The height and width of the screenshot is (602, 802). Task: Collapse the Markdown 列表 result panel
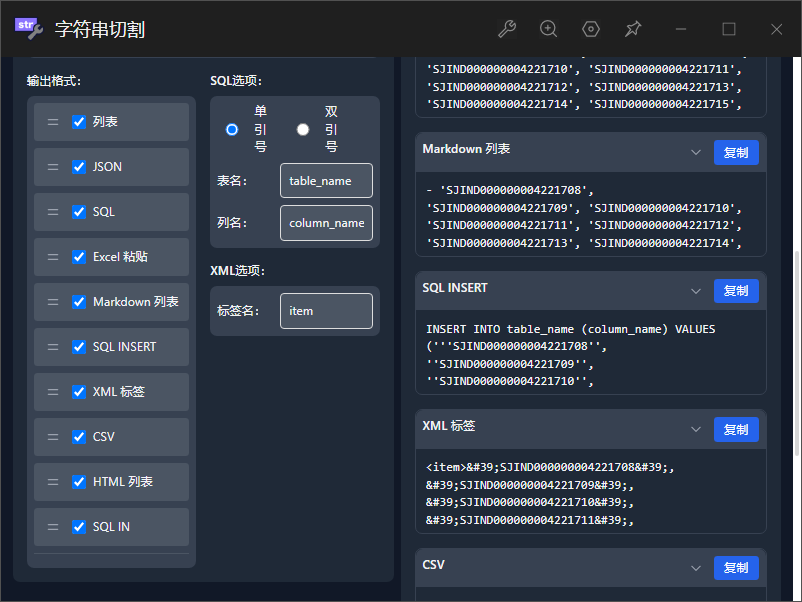pos(696,152)
